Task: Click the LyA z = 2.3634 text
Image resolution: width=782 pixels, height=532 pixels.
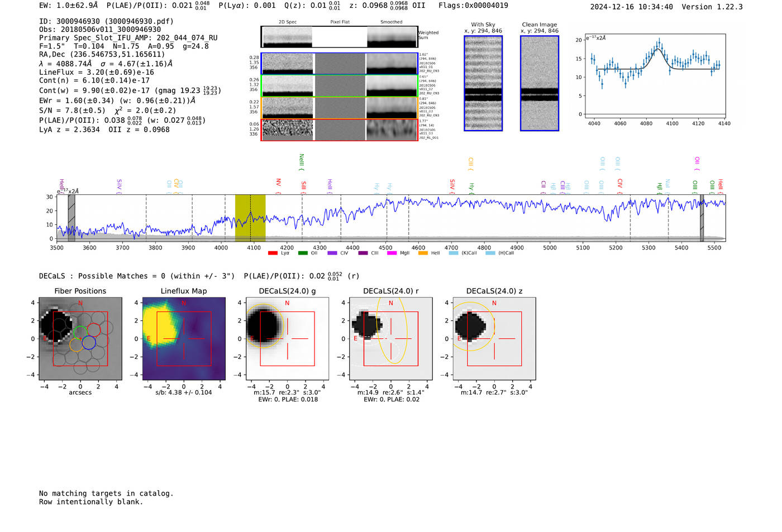Action: coord(69,130)
